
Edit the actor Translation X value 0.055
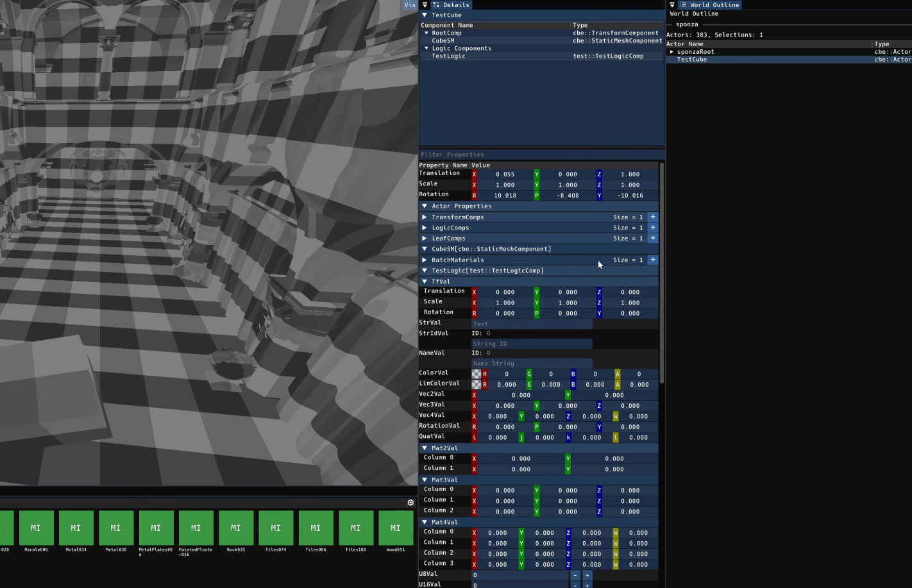[x=505, y=174]
